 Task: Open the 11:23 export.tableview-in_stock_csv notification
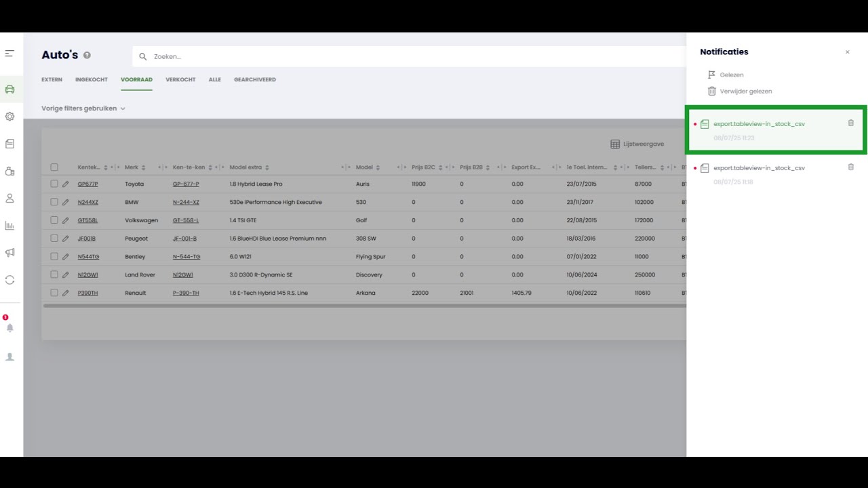pos(759,124)
